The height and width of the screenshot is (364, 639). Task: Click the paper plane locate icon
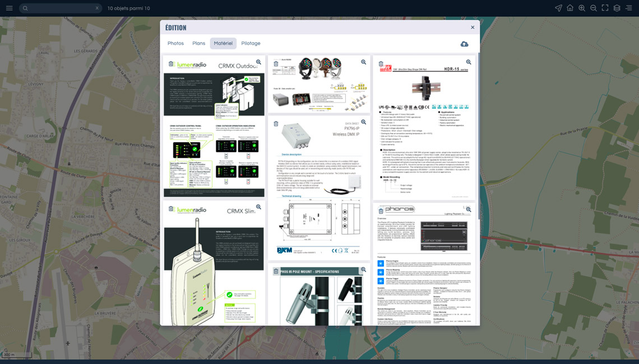[x=558, y=8]
